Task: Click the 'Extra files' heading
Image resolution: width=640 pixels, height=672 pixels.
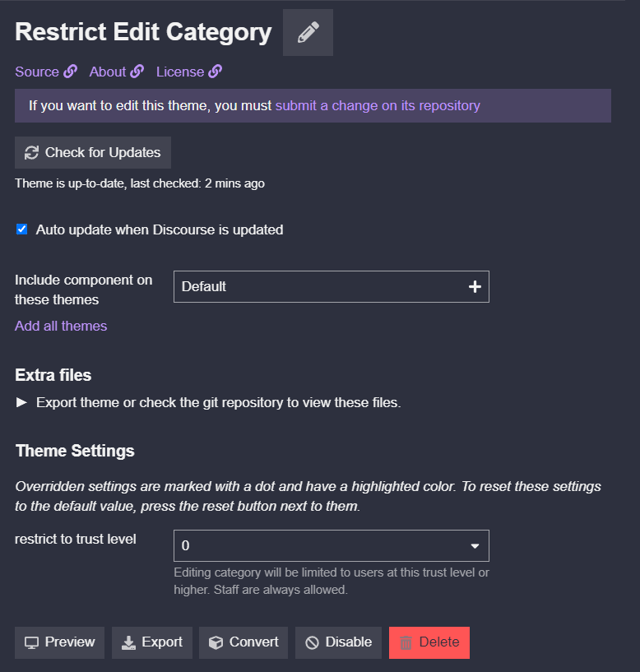Action: (53, 375)
